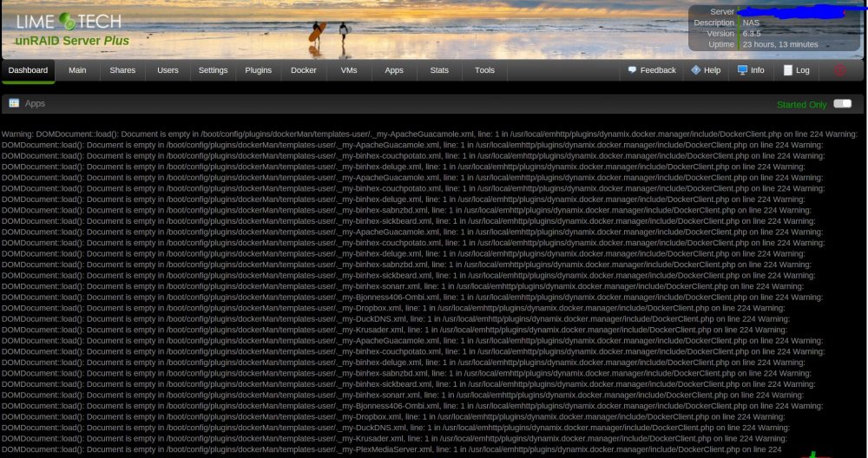Click the Apps panel grid icon
The image size is (868, 458).
click(14, 103)
